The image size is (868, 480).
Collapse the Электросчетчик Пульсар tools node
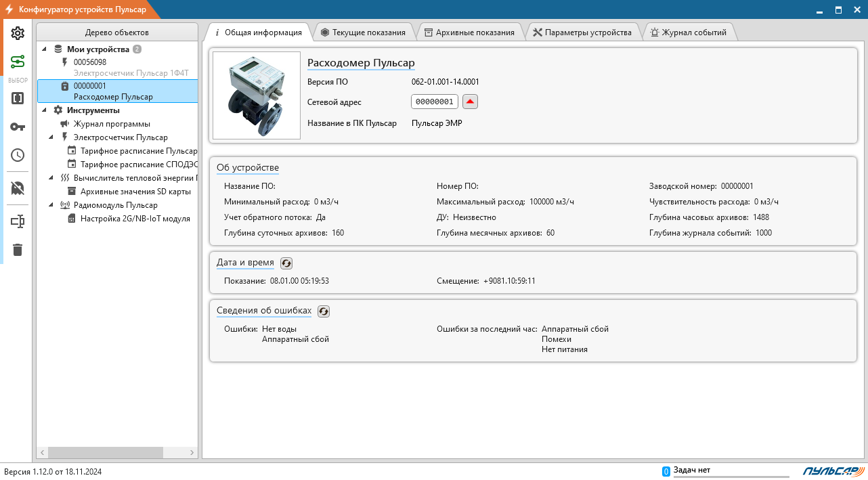click(51, 137)
